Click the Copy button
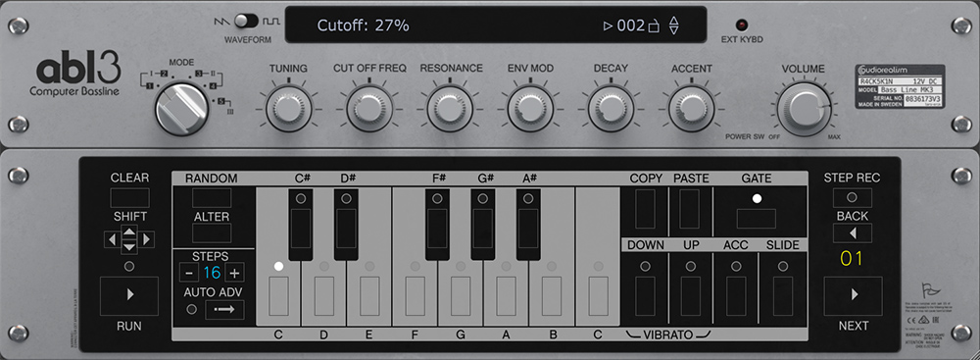Viewport: 980px width, 360px height. (x=645, y=209)
